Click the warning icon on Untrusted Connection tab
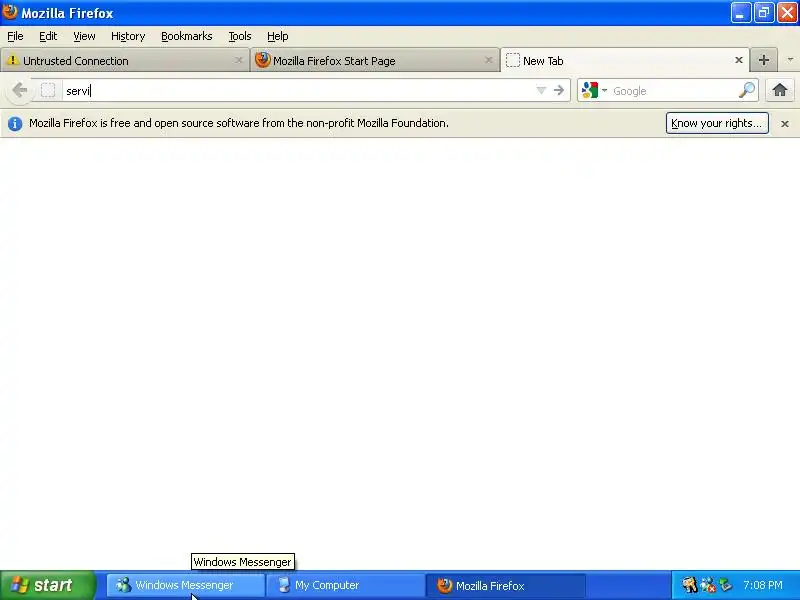Image resolution: width=800 pixels, height=600 pixels. point(13,60)
